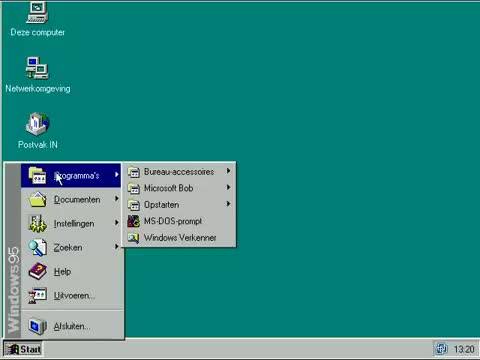
Task: Click the MS-DOS-prompt icon
Action: [134, 221]
